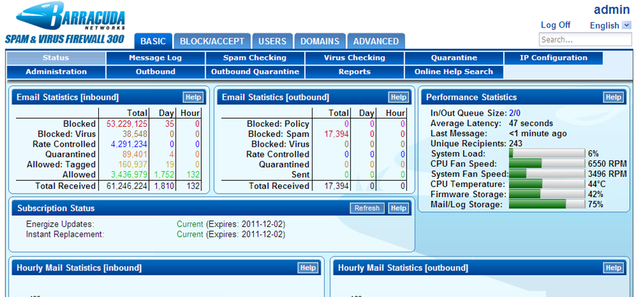Image resolution: width=644 pixels, height=297 pixels.
Task: Click the 2/0 queue size link
Action: (516, 113)
